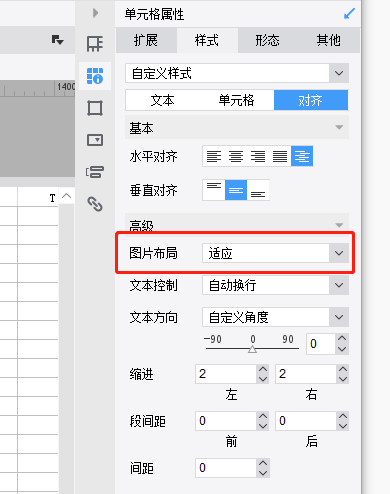Collapse the 基本 section
This screenshot has width=390, height=494.
coord(339,127)
